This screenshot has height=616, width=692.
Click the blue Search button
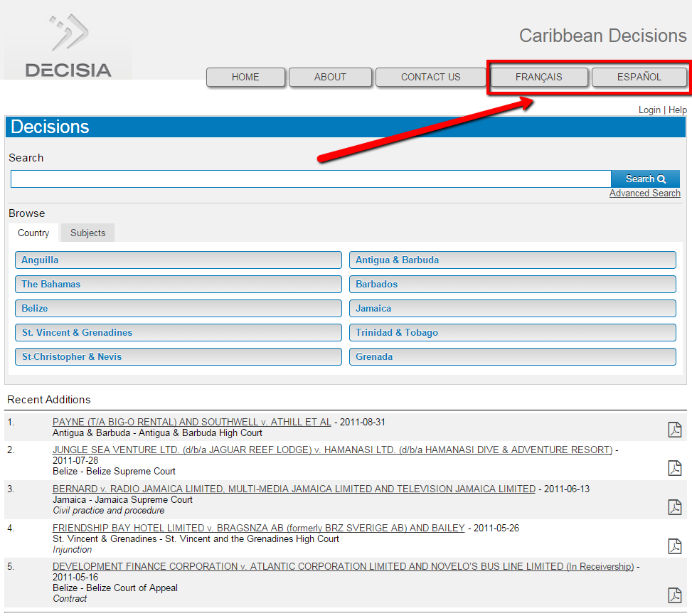click(645, 179)
